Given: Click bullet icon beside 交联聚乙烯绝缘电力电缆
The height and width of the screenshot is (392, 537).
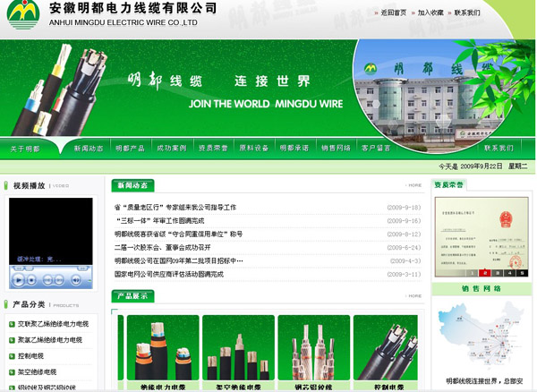Looking at the screenshot, I should [12, 324].
